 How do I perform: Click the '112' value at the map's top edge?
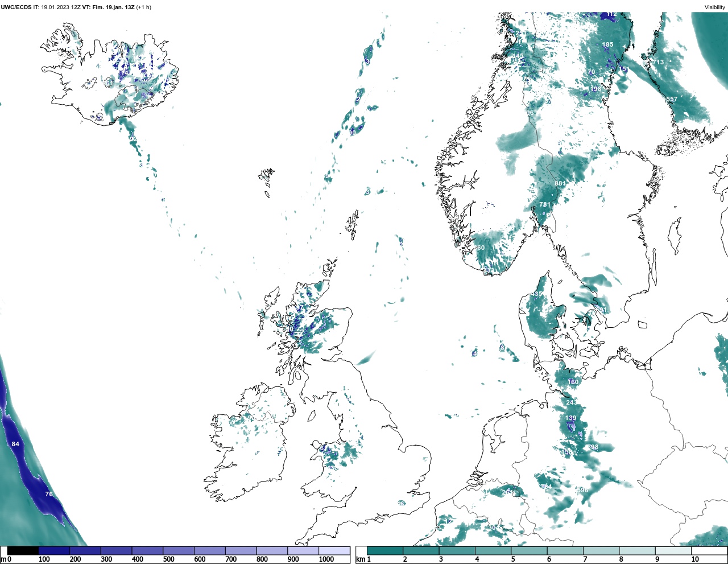point(611,14)
